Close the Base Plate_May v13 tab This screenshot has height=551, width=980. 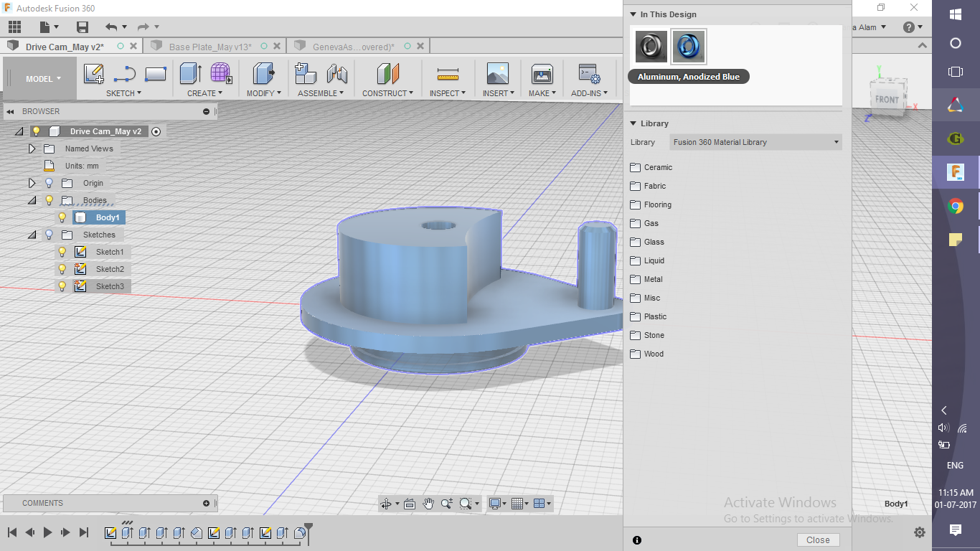pyautogui.click(x=277, y=47)
